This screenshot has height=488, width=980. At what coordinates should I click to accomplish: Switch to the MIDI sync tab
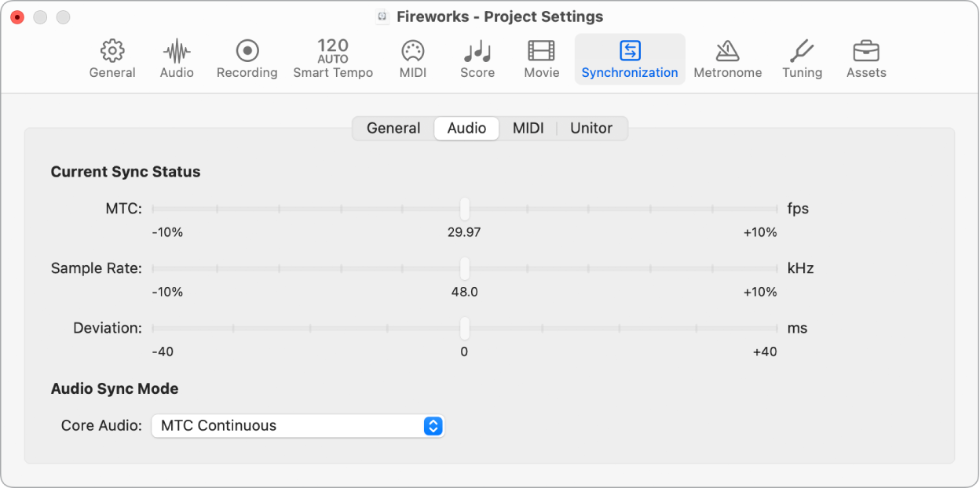(x=528, y=128)
